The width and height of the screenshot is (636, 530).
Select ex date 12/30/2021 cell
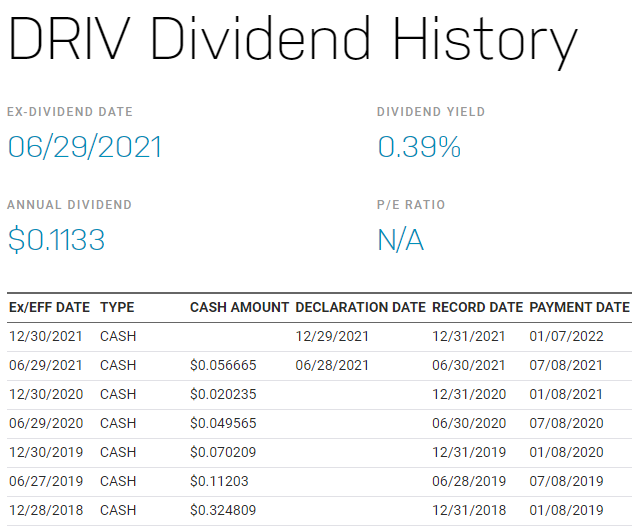pos(46,337)
